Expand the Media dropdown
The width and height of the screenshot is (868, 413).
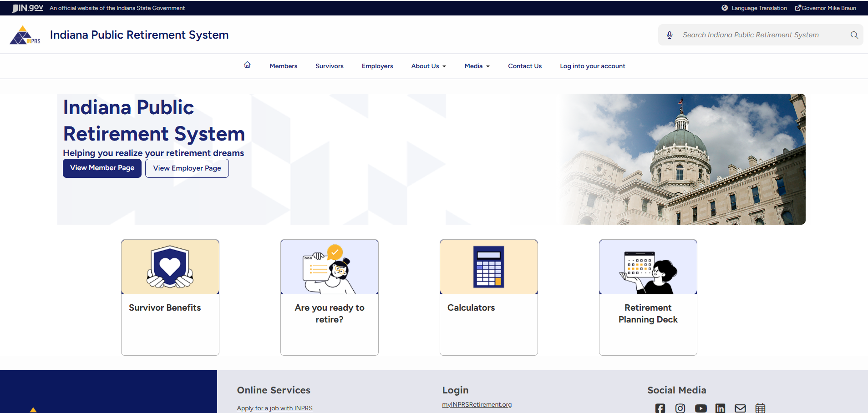point(477,66)
